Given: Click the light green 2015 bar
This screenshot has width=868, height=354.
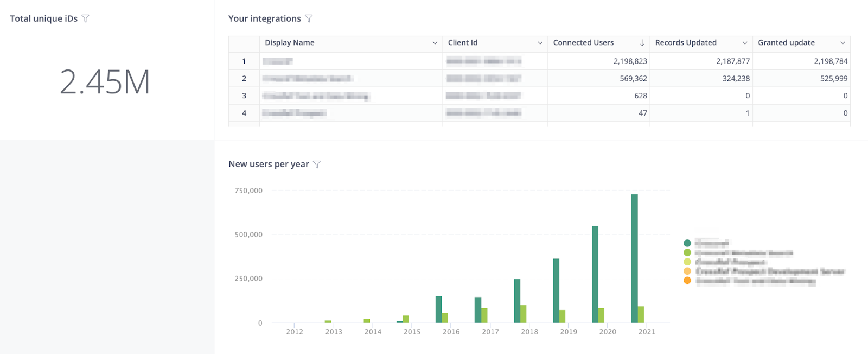Looking at the screenshot, I should coord(406,319).
